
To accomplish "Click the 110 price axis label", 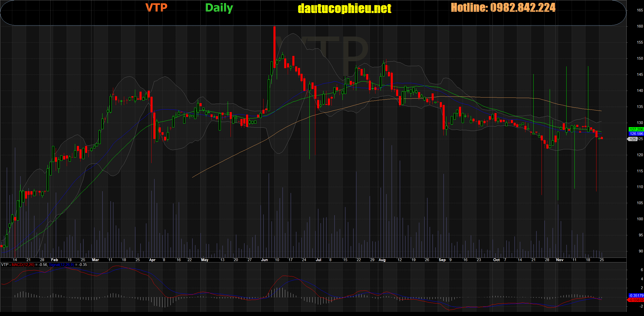I will [x=640, y=187].
